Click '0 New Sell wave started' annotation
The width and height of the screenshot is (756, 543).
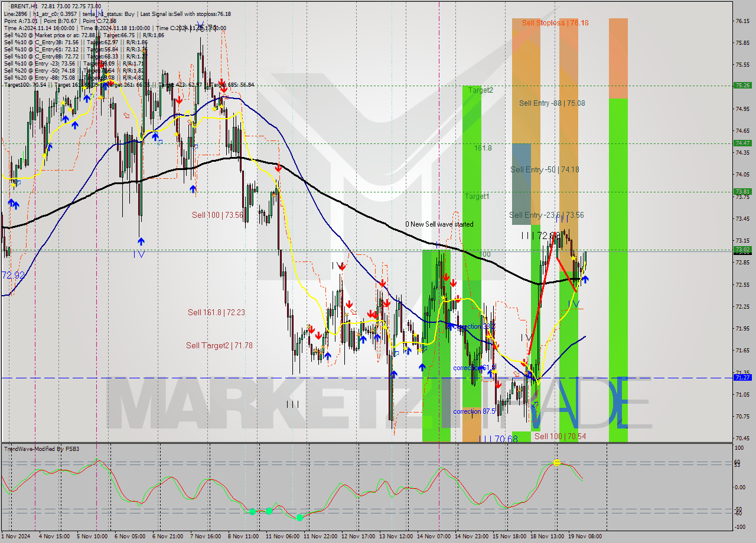pyautogui.click(x=439, y=224)
